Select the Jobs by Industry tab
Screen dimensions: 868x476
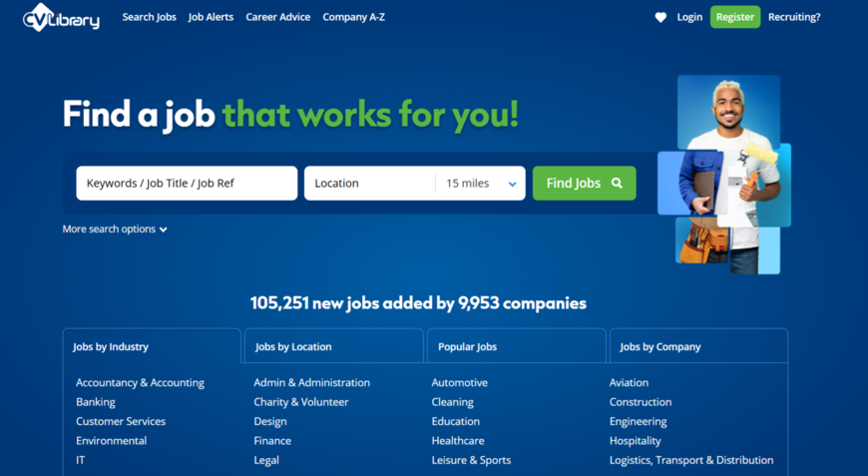point(152,346)
